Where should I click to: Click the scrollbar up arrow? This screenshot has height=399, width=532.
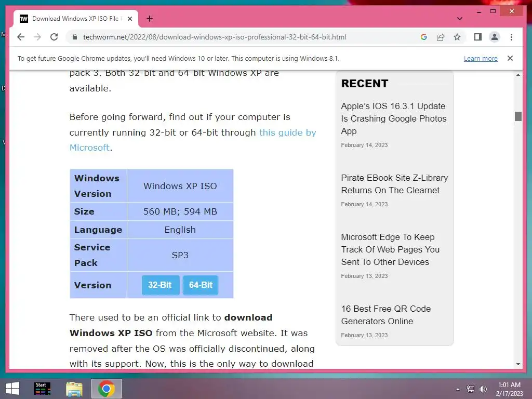[518, 75]
